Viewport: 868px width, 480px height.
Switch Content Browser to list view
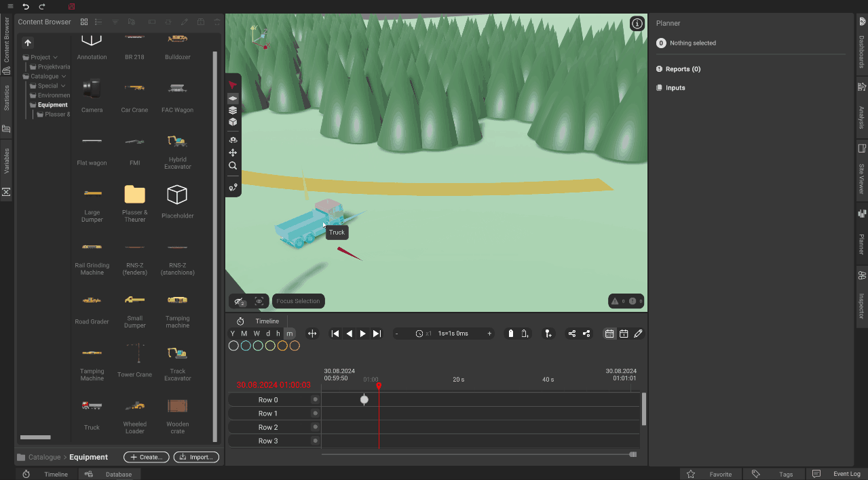(99, 22)
